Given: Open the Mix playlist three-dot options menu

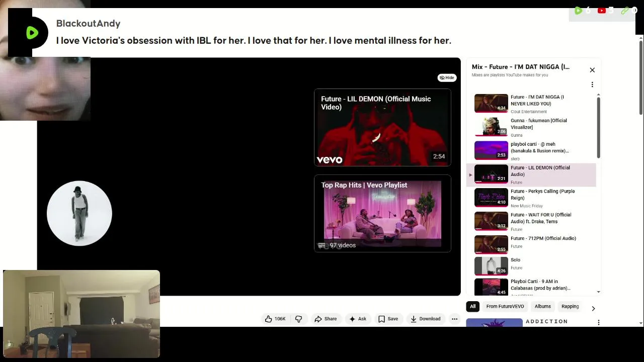Looking at the screenshot, I should (x=592, y=84).
